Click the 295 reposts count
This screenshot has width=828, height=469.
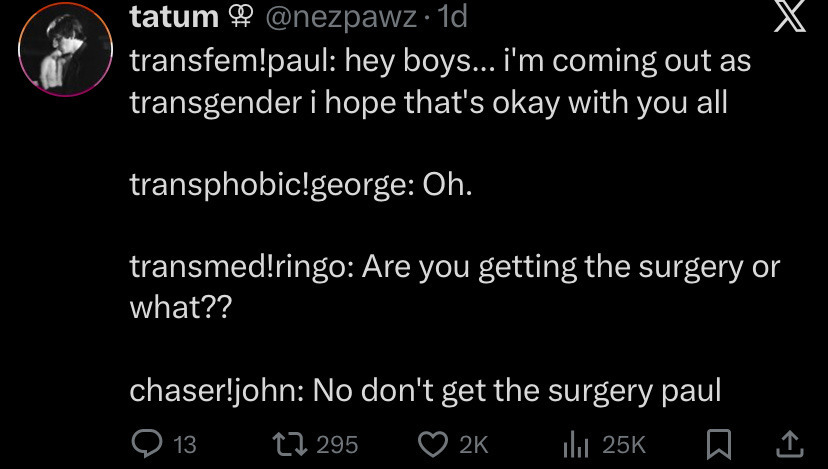click(x=336, y=445)
